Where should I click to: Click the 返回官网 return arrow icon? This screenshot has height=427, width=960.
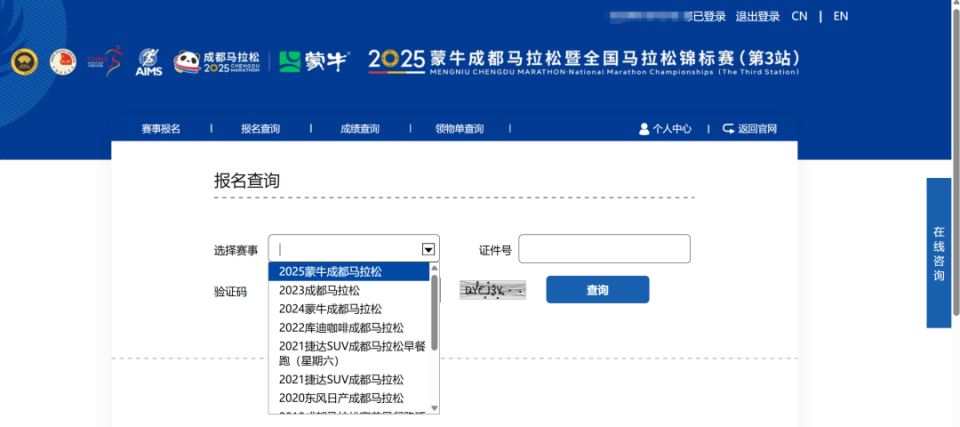point(729,129)
